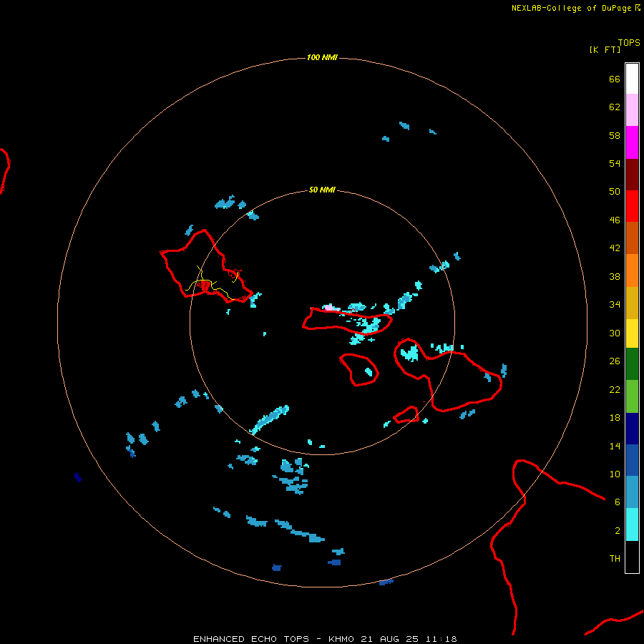This screenshot has width=644, height=644.
Task: Click the 14 legend value
Action: pos(615,446)
